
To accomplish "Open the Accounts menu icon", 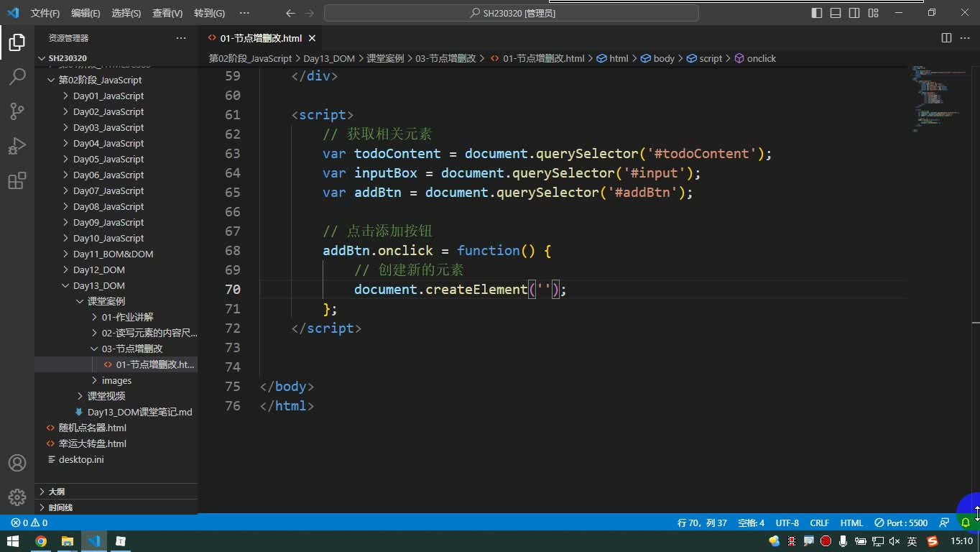I will click(x=17, y=463).
